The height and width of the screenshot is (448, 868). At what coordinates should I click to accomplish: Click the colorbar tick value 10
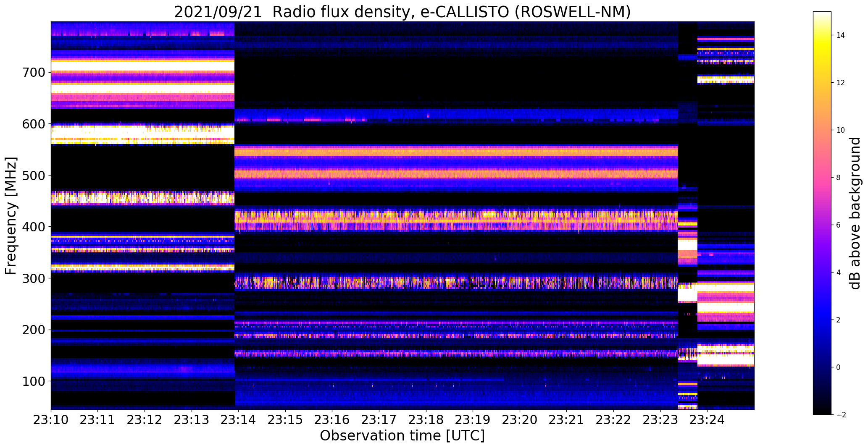841,130
